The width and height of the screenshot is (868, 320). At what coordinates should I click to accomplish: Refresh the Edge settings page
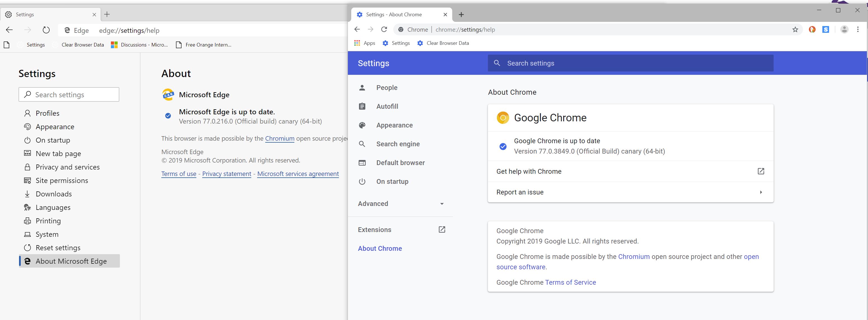click(x=46, y=30)
